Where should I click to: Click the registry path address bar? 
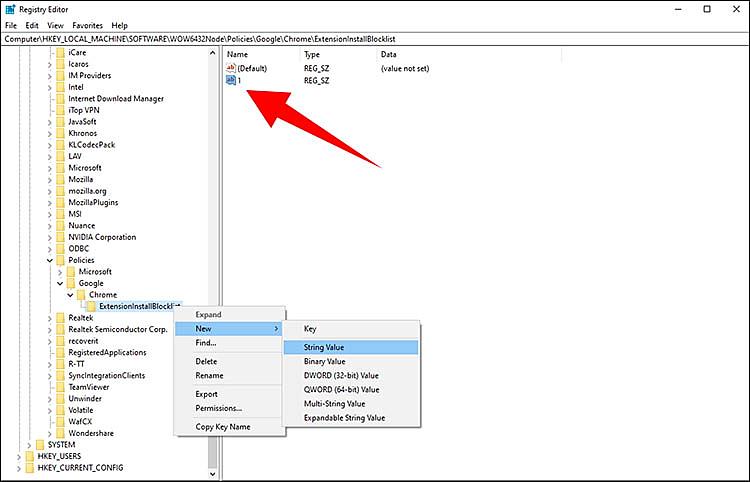[375, 39]
